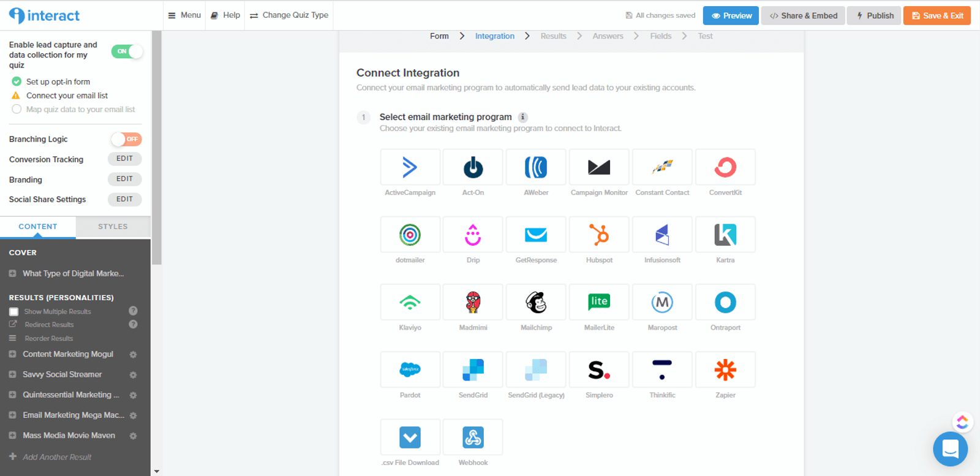Switch to the Styles tab
980x476 pixels.
(113, 227)
